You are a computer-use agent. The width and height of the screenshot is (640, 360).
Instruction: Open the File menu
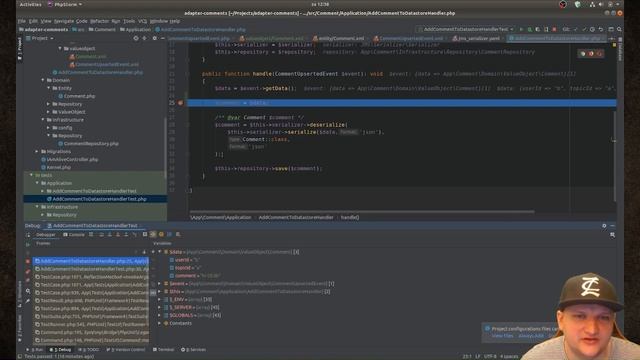(x=22, y=21)
